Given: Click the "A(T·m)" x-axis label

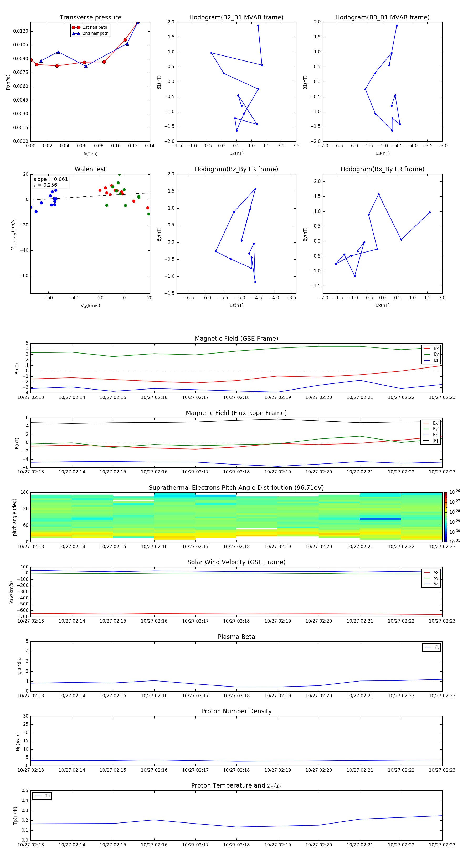Looking at the screenshot, I should (x=90, y=154).
